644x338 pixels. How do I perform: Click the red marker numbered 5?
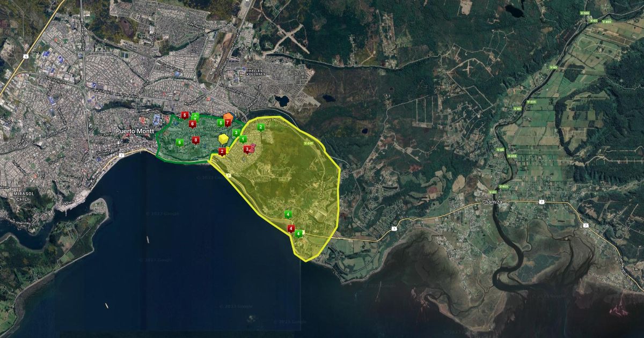pyautogui.click(x=185, y=115)
